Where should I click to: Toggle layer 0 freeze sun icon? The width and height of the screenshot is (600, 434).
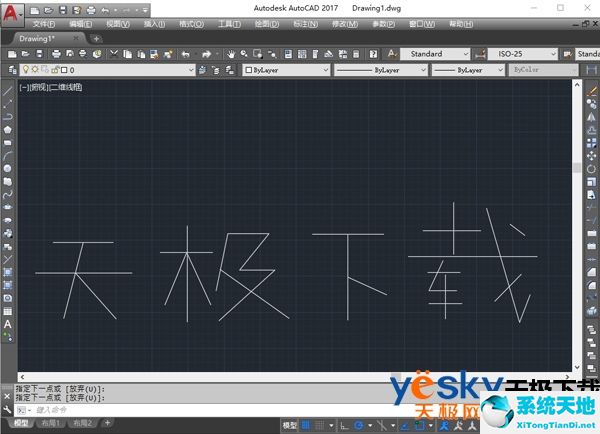point(35,70)
